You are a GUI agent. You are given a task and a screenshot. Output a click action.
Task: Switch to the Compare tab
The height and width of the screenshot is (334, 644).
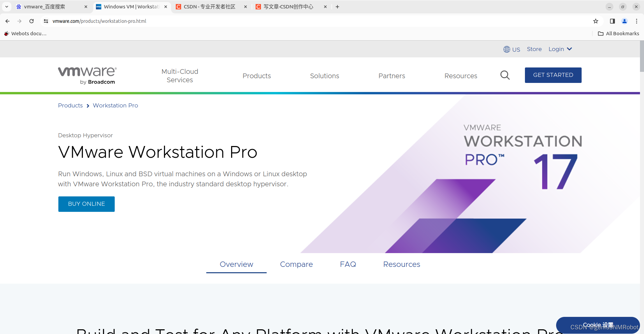point(296,264)
